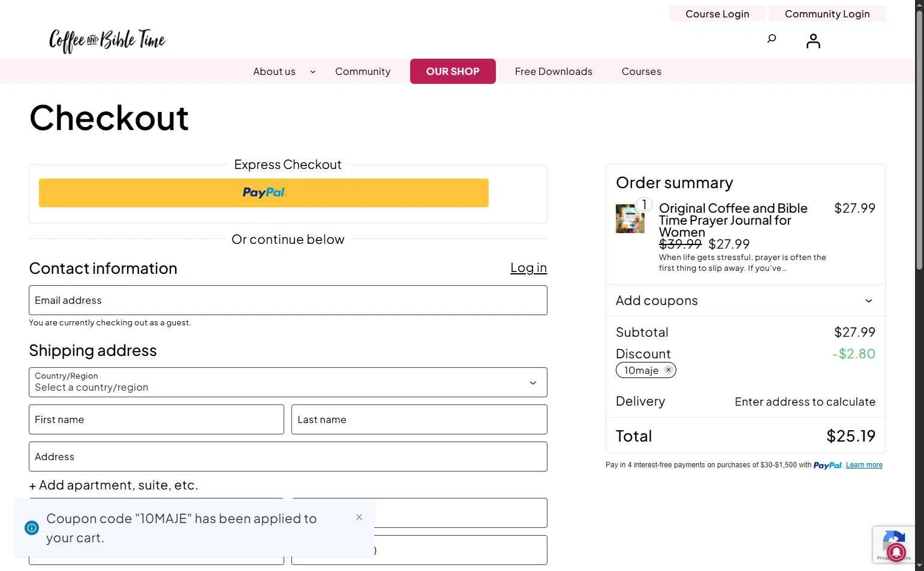Click the Subtotal $27.99 value

point(854,333)
